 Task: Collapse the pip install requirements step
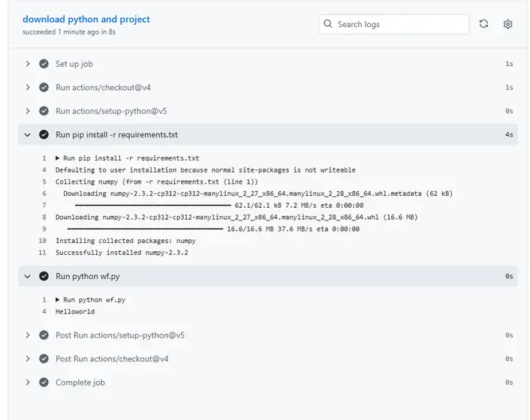click(28, 135)
